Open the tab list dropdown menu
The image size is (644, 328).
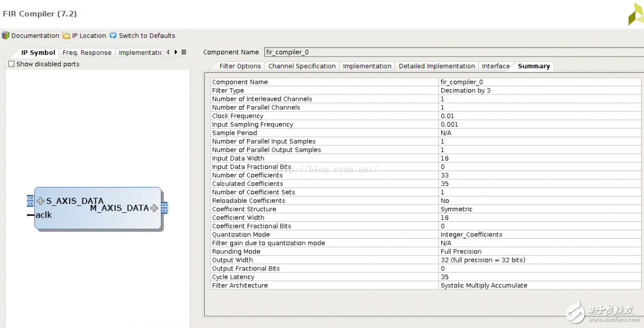[x=184, y=52]
